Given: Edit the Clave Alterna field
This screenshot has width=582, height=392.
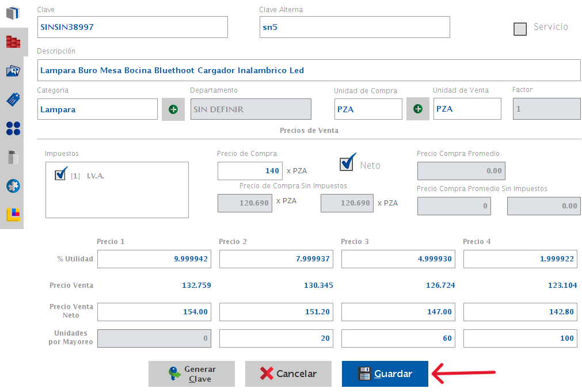Looking at the screenshot, I should [x=355, y=27].
